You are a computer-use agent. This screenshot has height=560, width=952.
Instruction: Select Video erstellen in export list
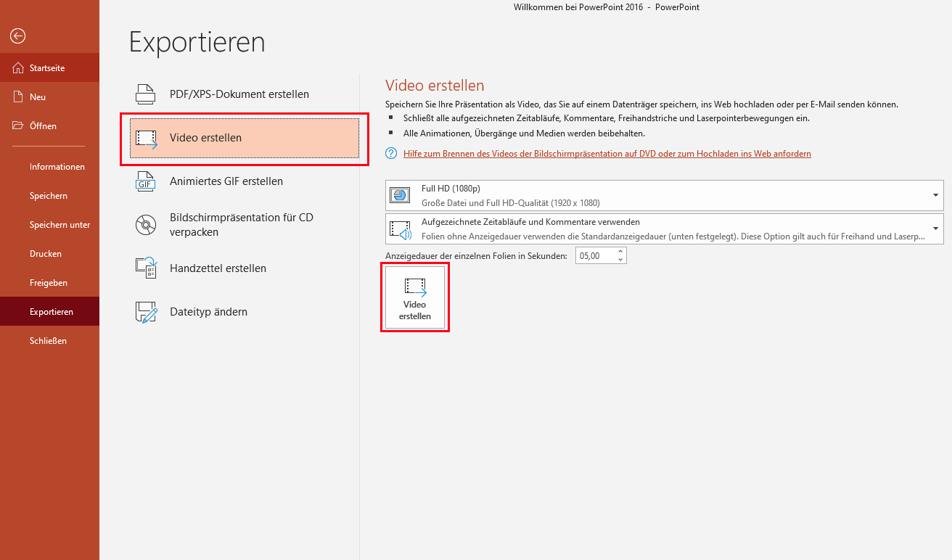(x=245, y=138)
